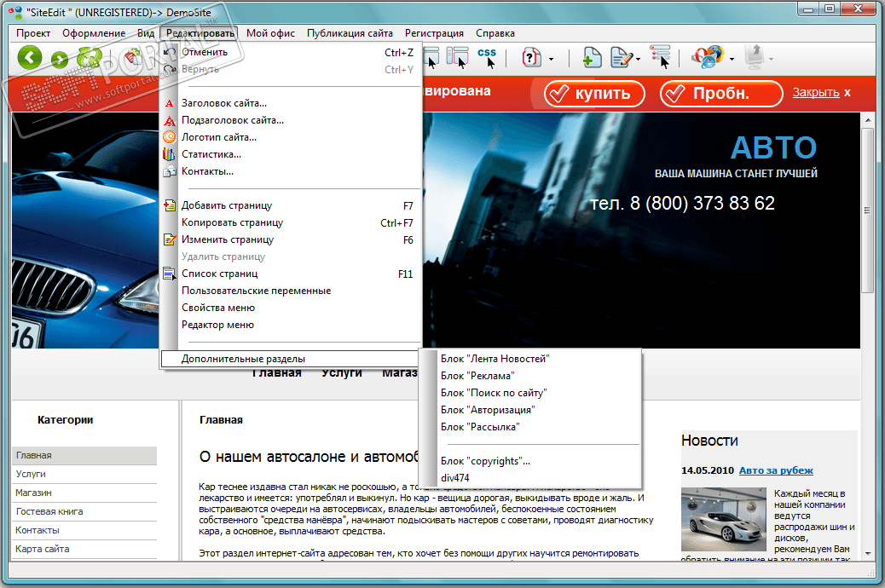This screenshot has width=885, height=588.
Task: Click the vertical scrollbar thumb
Action: coord(867,210)
